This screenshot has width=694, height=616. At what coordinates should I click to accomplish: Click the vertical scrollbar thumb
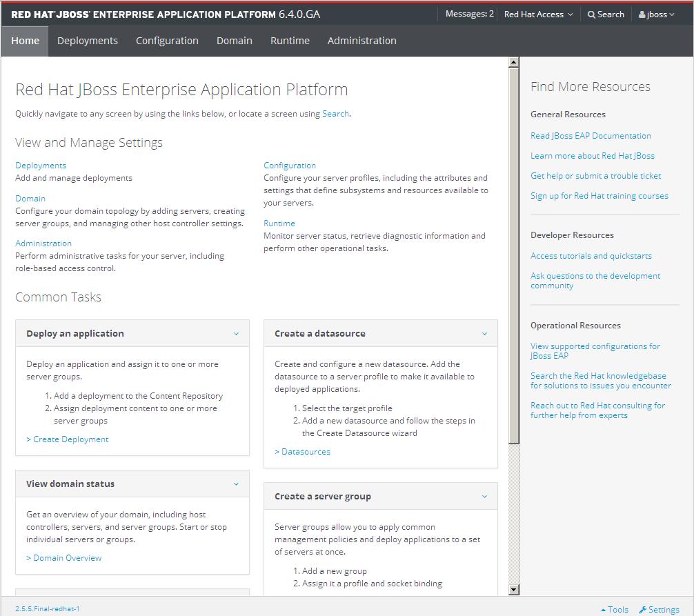point(513,255)
